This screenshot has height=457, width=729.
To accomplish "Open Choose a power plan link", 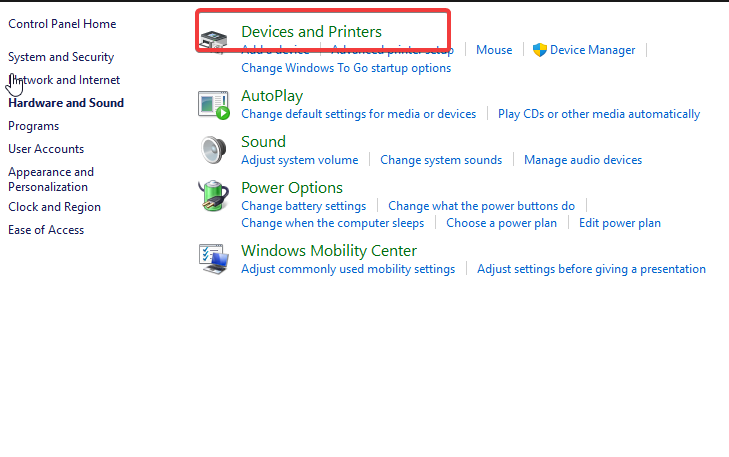I will click(501, 223).
